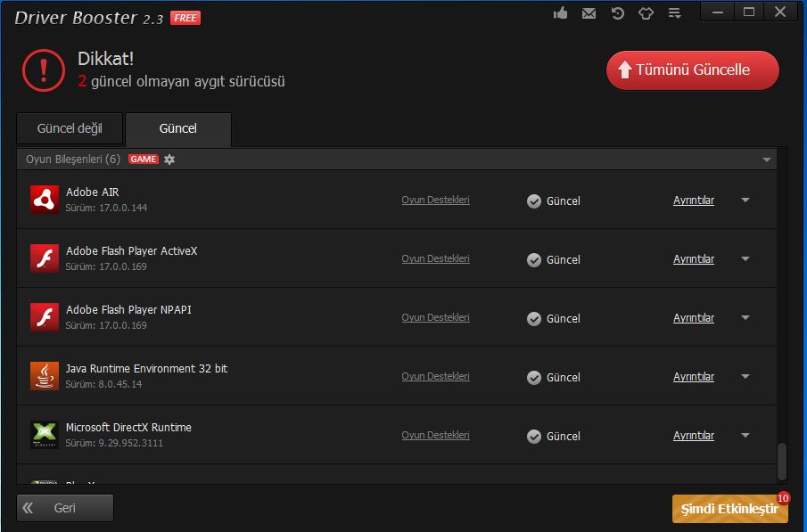807x532 pixels.
Task: Click the Şimdi Etkinleştir button
Action: point(729,510)
